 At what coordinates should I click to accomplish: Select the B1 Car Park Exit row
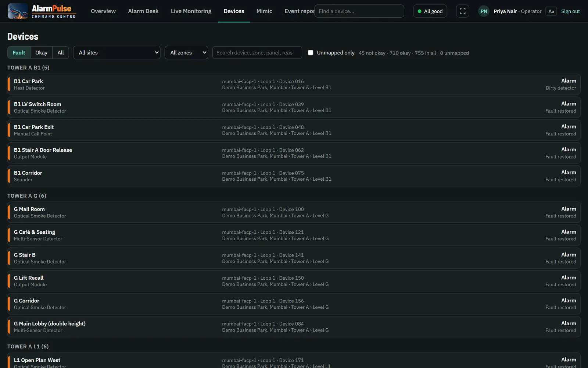(x=294, y=130)
